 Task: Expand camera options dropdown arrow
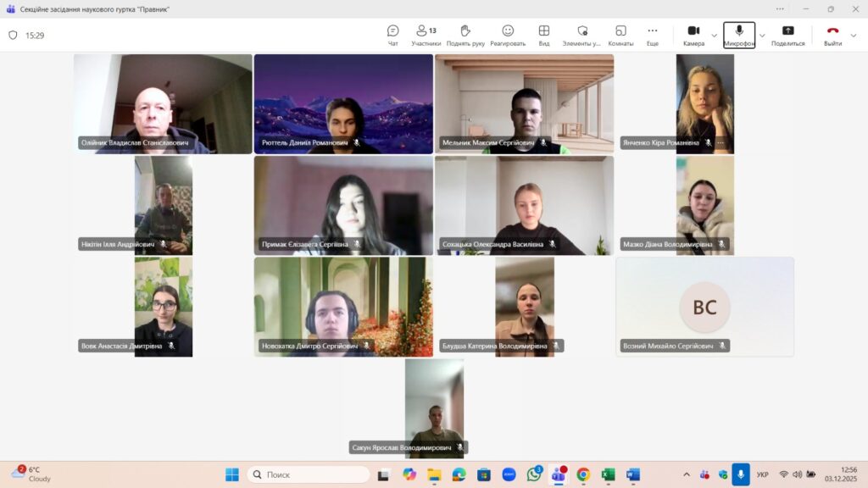[715, 36]
